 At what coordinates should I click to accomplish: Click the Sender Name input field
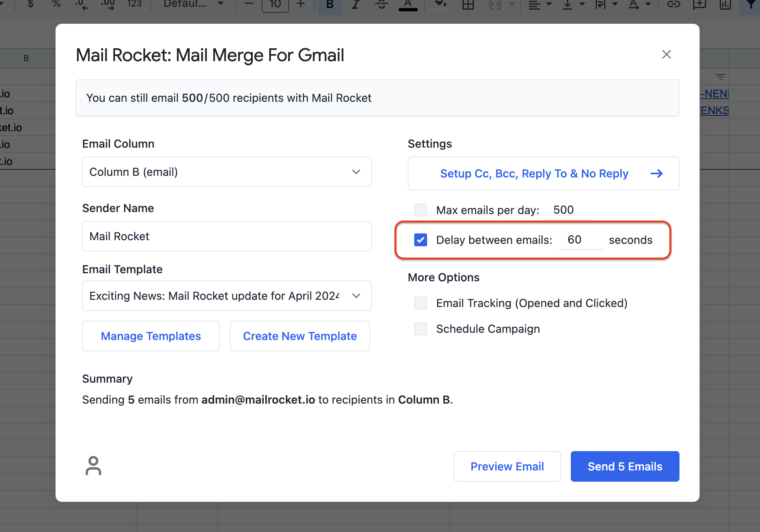227,236
